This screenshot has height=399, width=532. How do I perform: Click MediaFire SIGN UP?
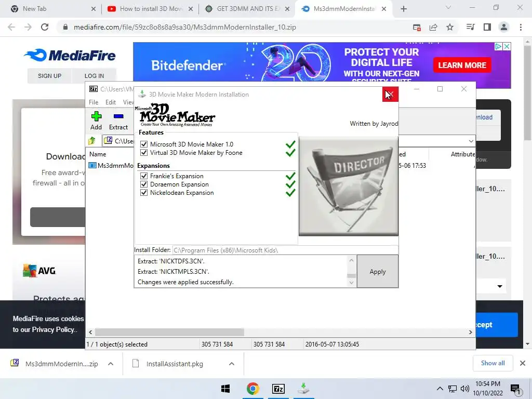(49, 76)
